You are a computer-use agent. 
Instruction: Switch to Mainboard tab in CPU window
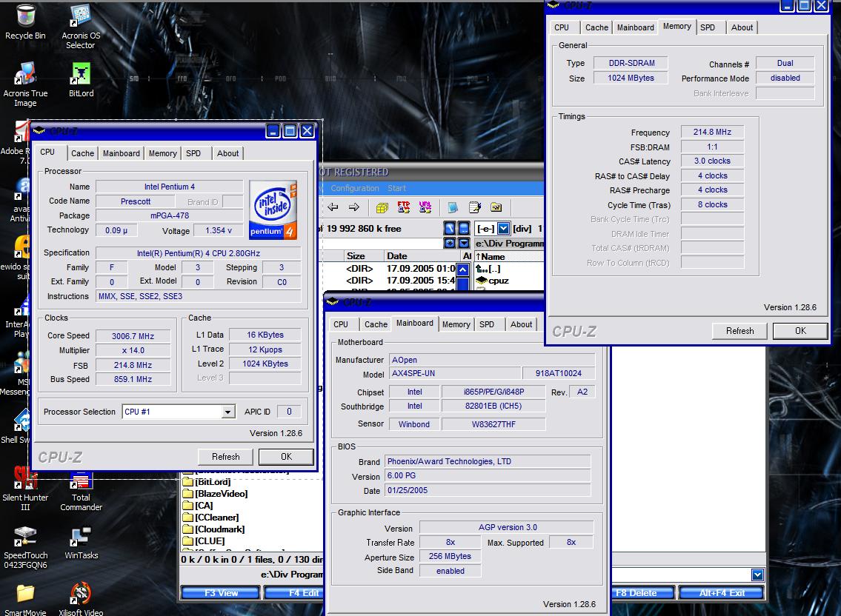click(122, 153)
